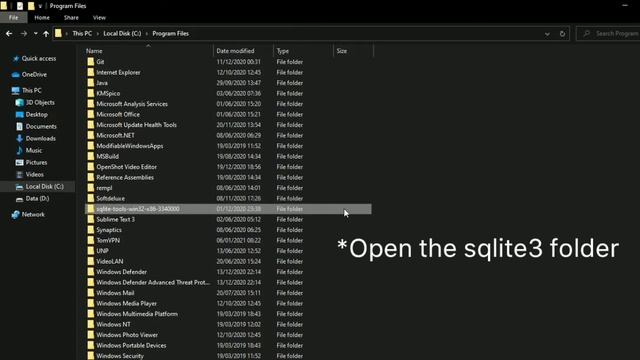Open the Share ribbon tab

tap(71, 18)
